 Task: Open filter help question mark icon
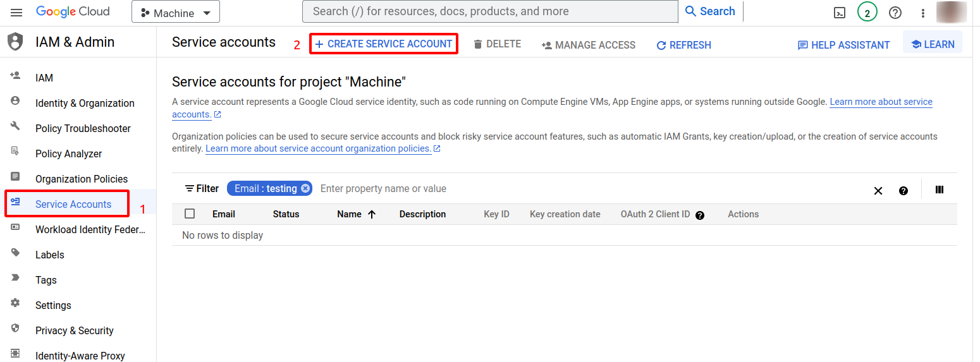(x=903, y=191)
